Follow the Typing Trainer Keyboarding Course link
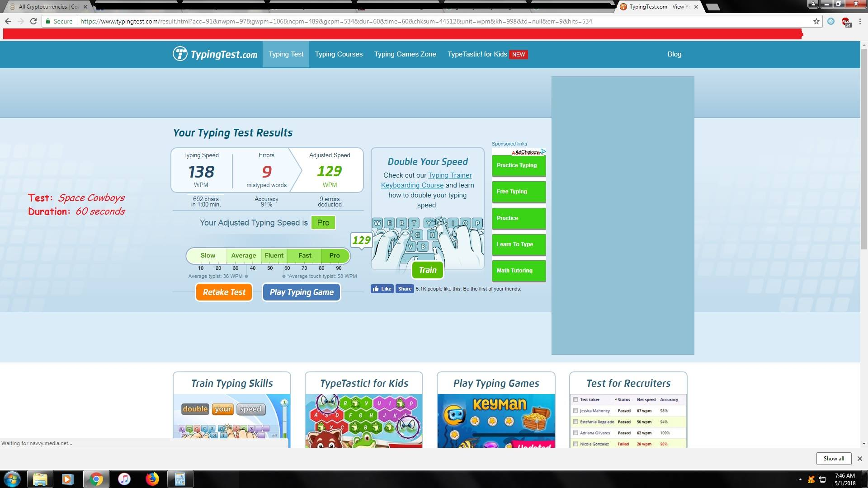This screenshot has height=488, width=868. coord(426,180)
